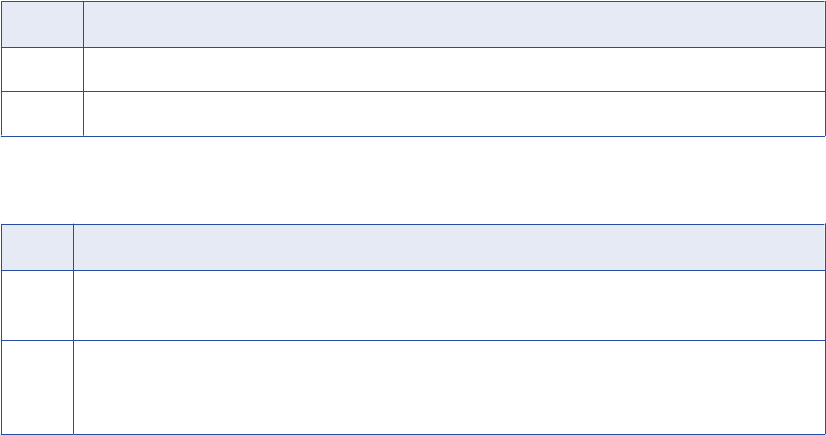The width and height of the screenshot is (826, 435).
Task: Select the lower table's first-row wide cell
Action: (x=448, y=305)
